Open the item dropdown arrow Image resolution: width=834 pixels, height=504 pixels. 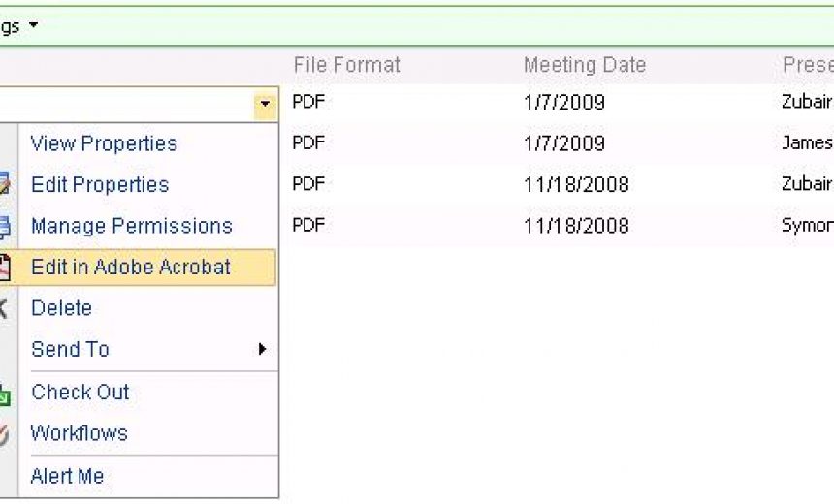click(x=265, y=103)
